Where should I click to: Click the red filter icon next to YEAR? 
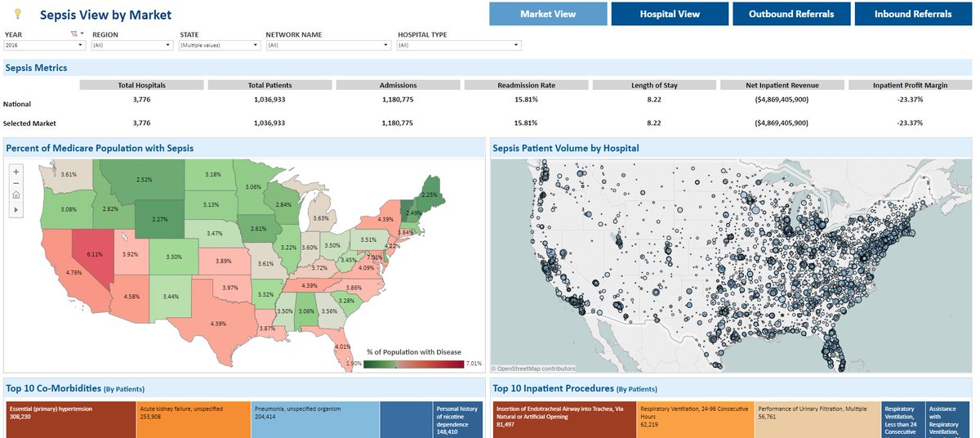click(x=73, y=34)
